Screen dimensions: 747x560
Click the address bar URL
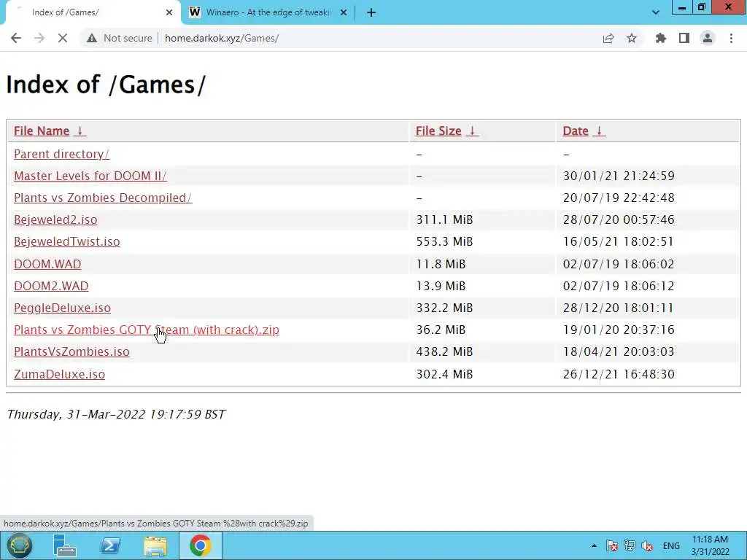pos(222,38)
